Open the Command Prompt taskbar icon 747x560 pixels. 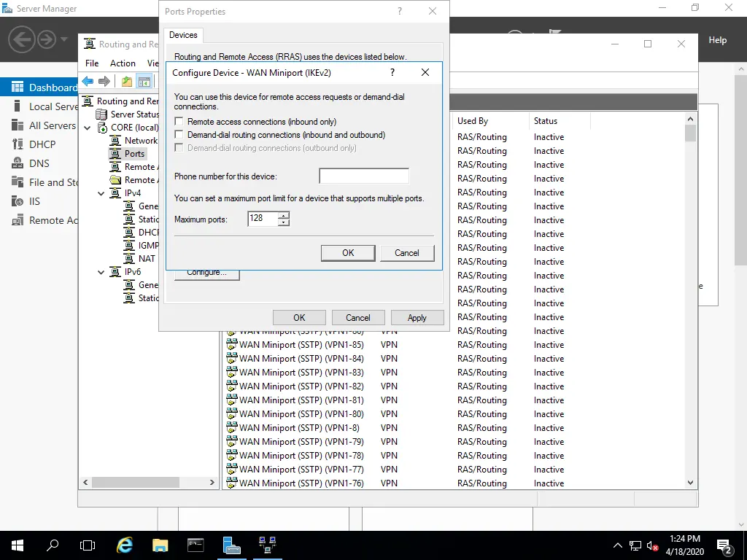[196, 545]
